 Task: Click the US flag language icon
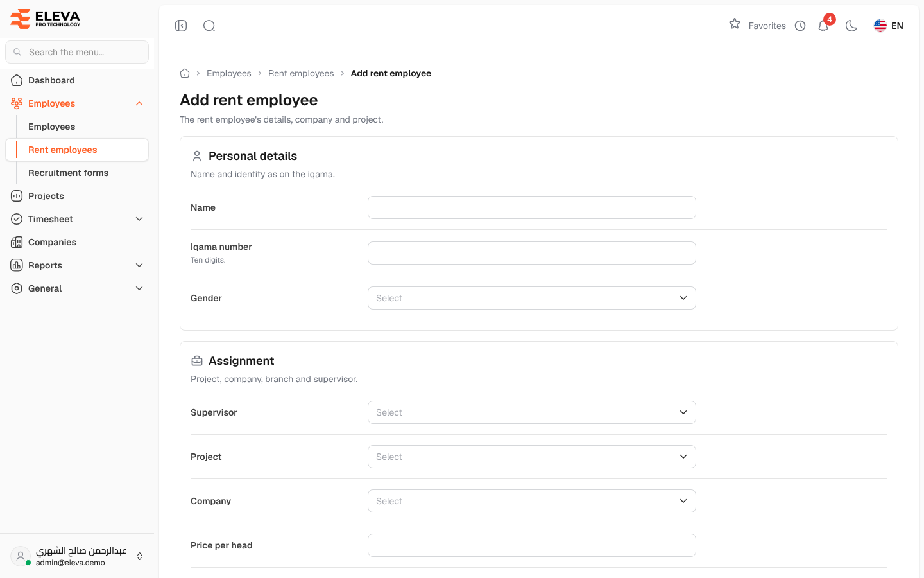880,26
